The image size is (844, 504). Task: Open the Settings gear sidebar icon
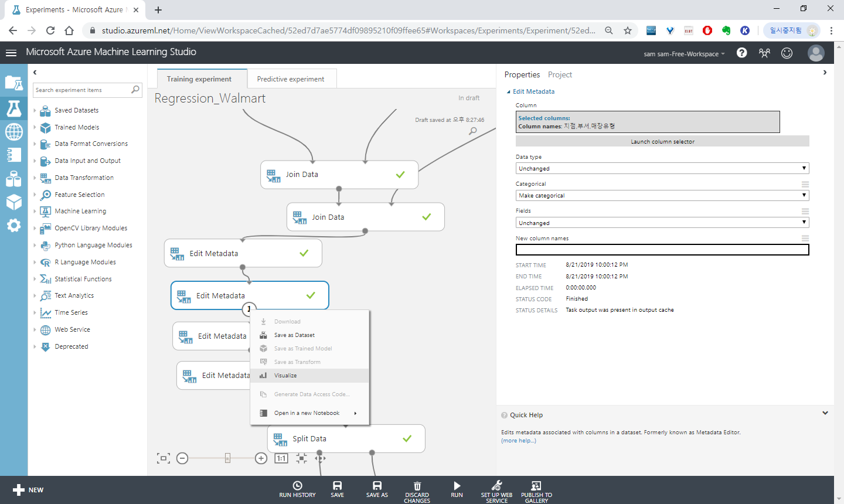point(14,226)
